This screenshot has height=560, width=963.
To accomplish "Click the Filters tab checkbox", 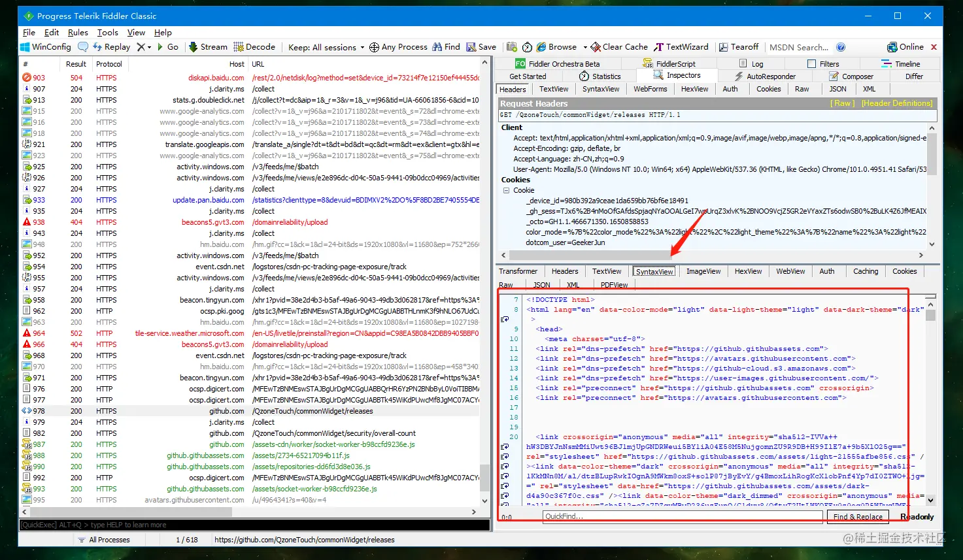I will coord(811,63).
